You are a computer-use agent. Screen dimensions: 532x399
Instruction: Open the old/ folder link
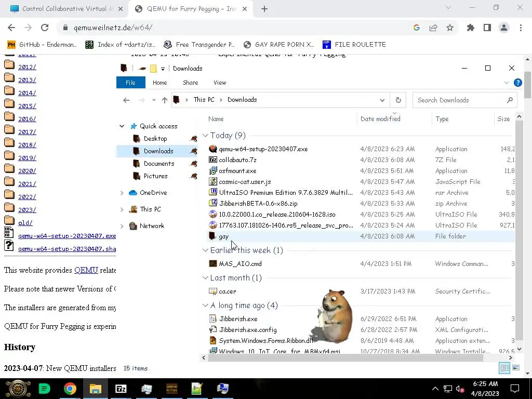(x=25, y=222)
